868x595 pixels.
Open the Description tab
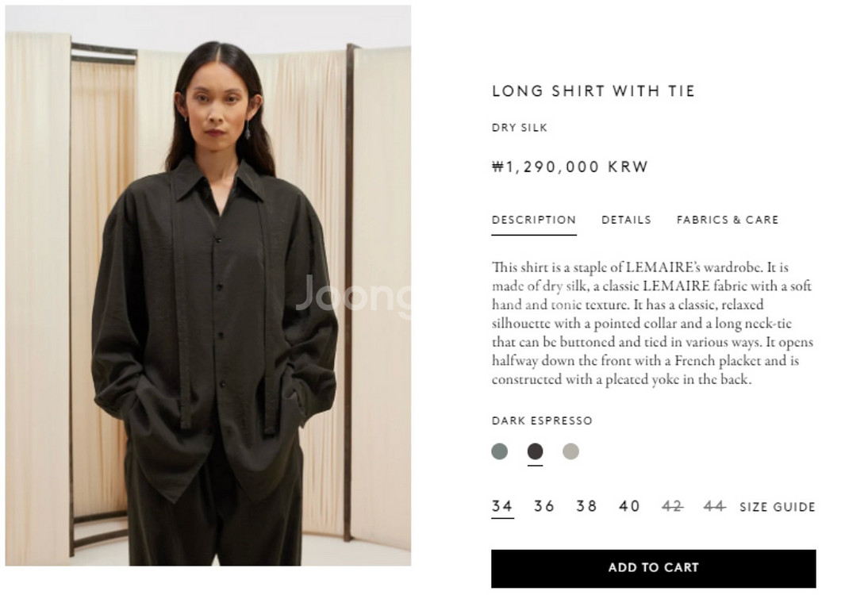(534, 220)
